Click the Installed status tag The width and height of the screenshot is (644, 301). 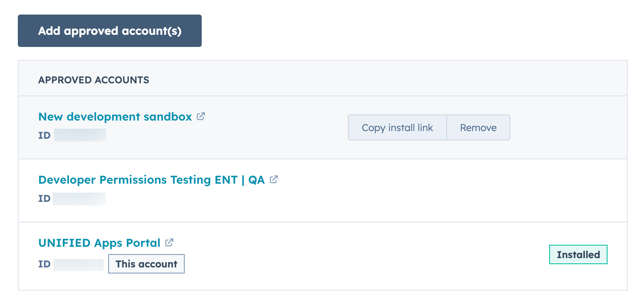578,255
